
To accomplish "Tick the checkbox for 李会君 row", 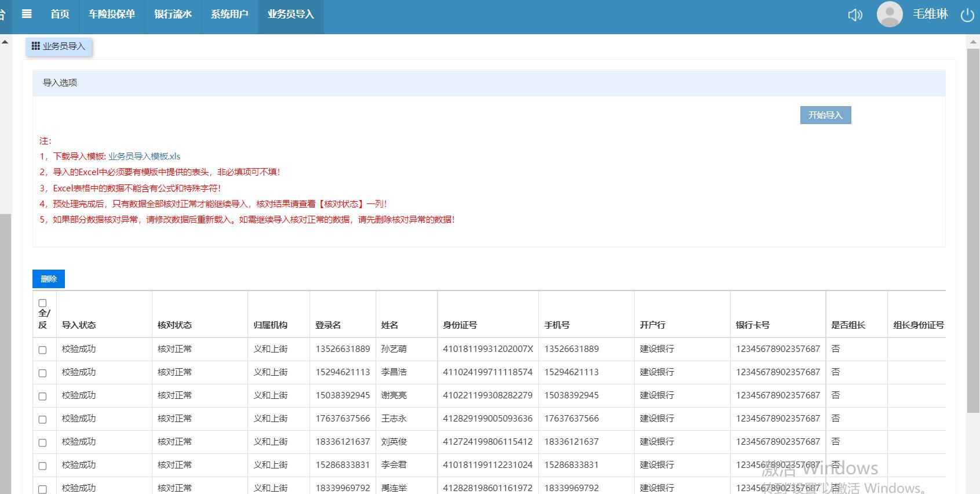I will point(42,466).
